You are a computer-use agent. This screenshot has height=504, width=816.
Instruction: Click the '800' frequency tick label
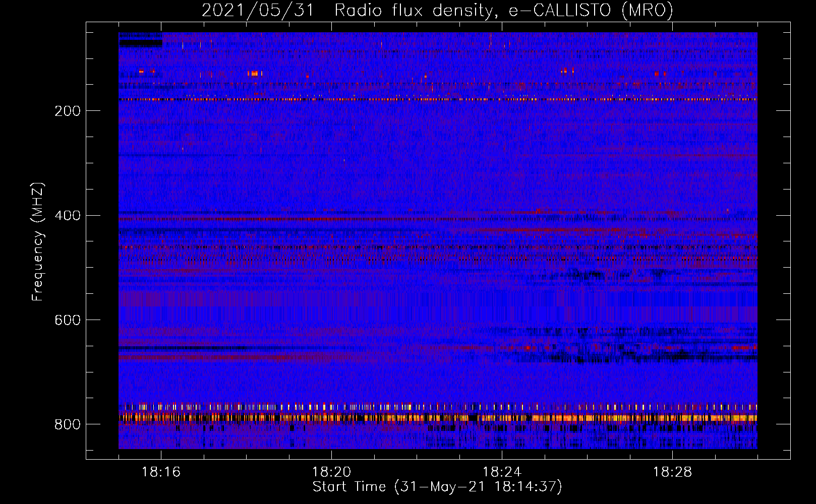68,425
